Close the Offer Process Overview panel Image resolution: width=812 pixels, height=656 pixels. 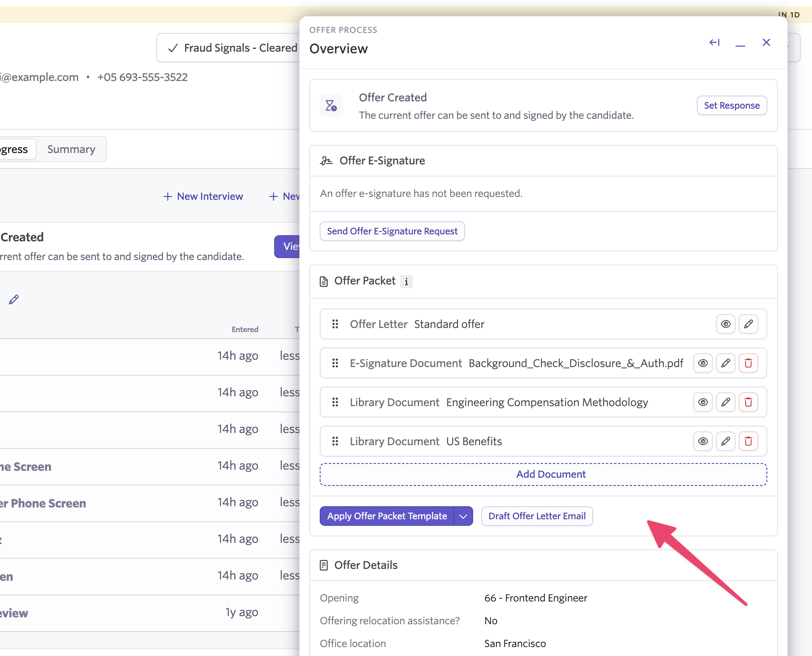point(766,42)
